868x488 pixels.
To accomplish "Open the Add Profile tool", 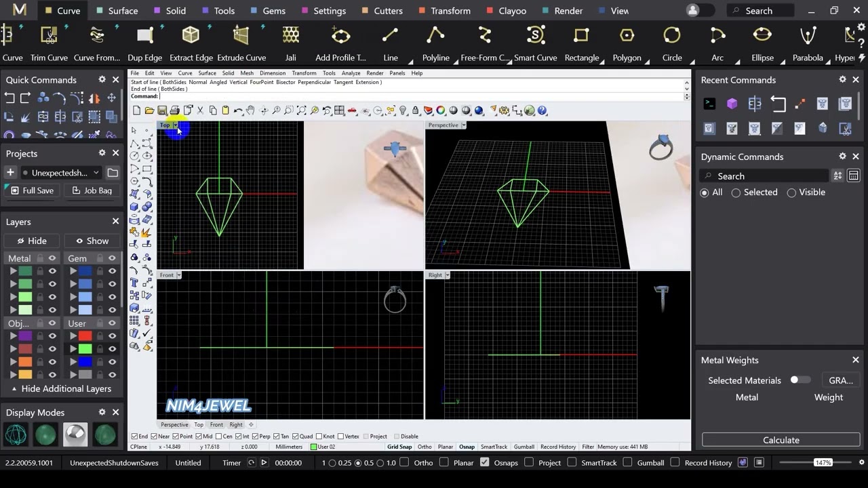I will pos(340,43).
